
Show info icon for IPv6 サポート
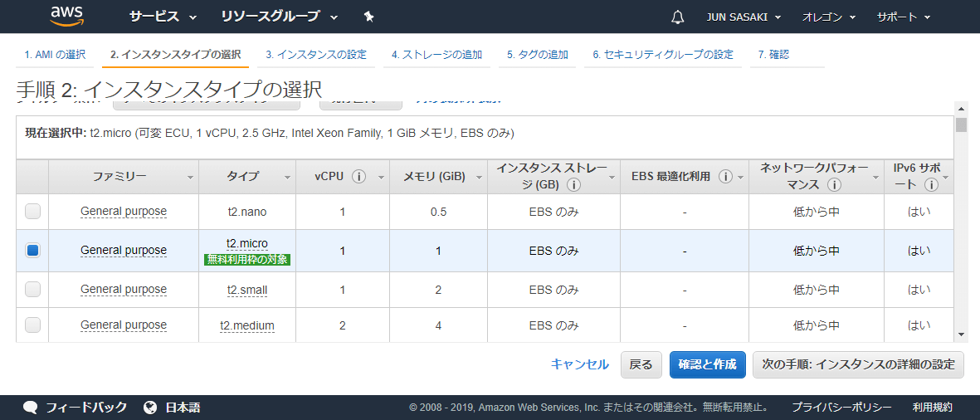(931, 185)
